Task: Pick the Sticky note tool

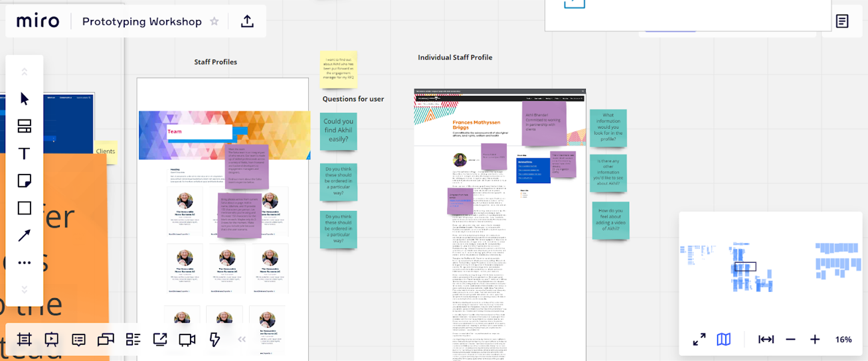Action: [x=25, y=180]
